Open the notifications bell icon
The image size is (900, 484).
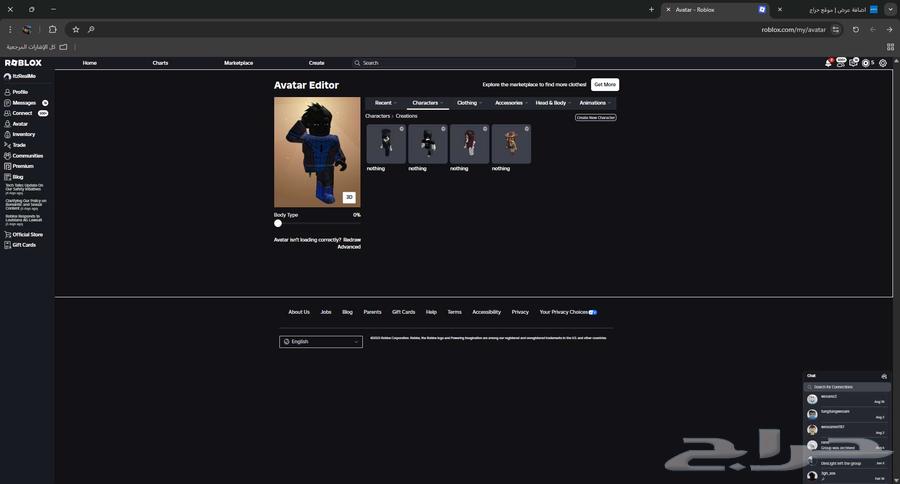[828, 63]
